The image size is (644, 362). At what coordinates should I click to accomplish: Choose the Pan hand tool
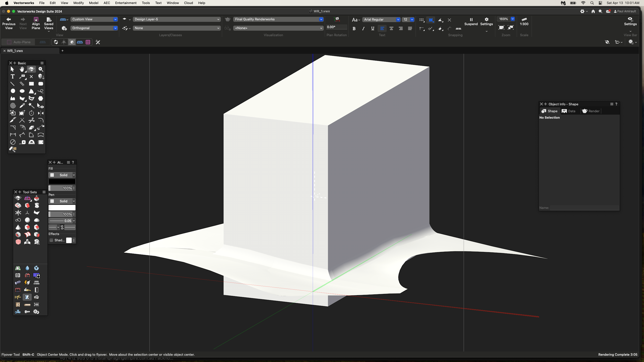[x=22, y=69]
